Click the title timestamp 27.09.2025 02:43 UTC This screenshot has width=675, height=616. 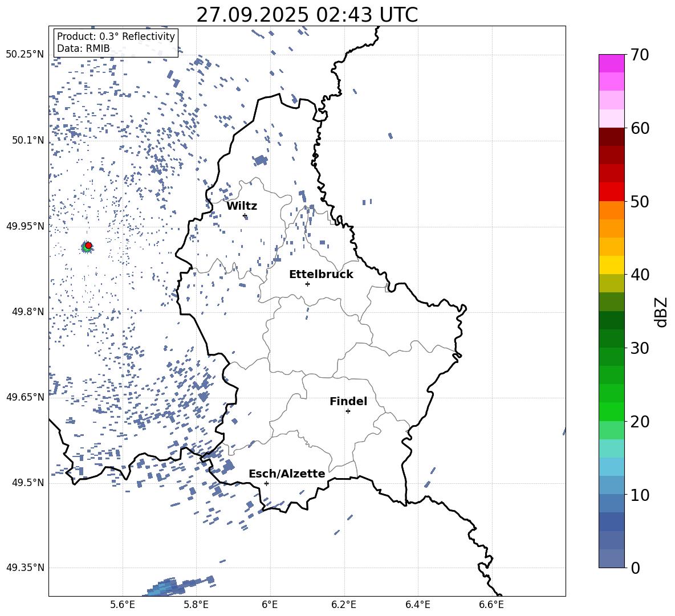click(307, 15)
